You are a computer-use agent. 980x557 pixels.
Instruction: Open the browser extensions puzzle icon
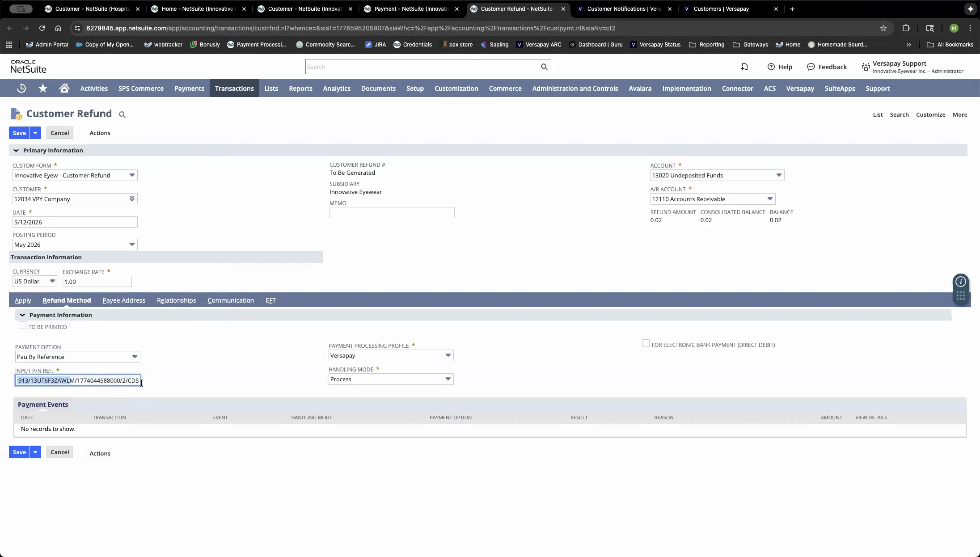(x=906, y=28)
